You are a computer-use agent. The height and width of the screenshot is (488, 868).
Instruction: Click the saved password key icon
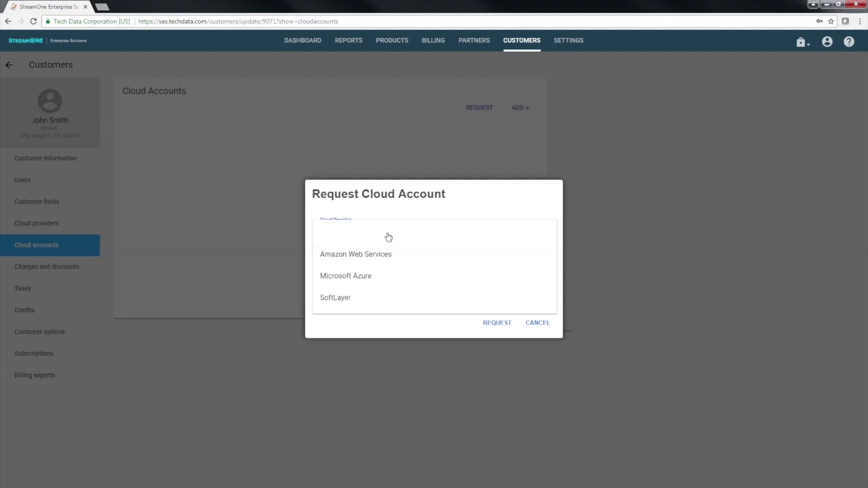[x=819, y=22]
